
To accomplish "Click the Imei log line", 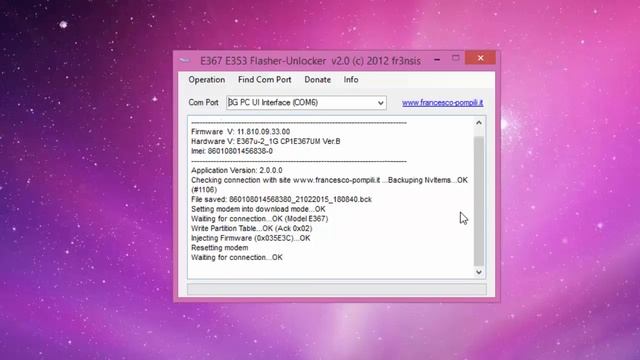I will click(232, 151).
